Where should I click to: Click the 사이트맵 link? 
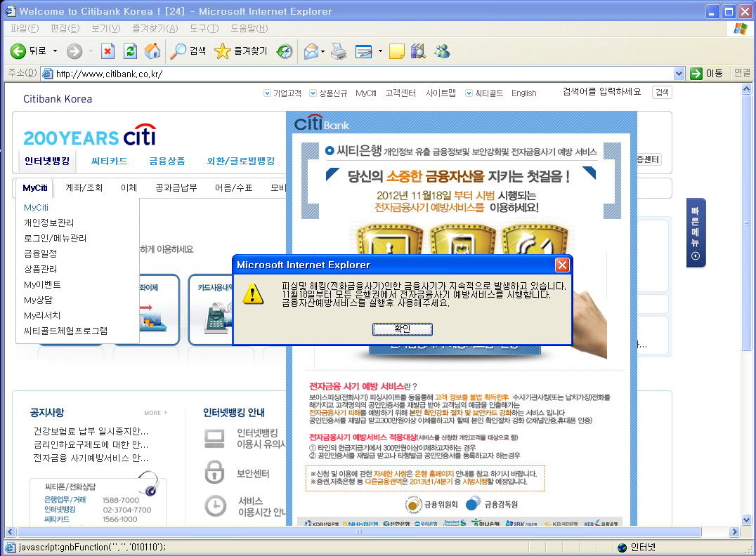click(441, 93)
